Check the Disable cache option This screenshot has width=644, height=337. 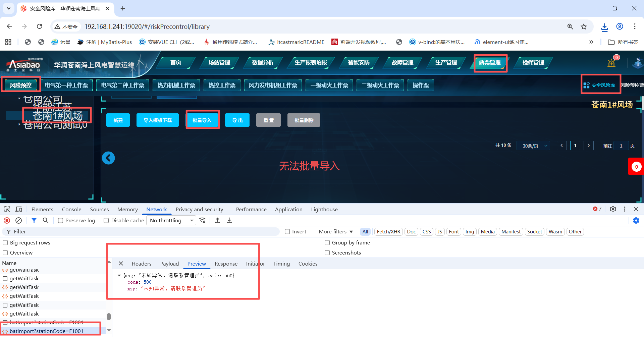(x=106, y=221)
